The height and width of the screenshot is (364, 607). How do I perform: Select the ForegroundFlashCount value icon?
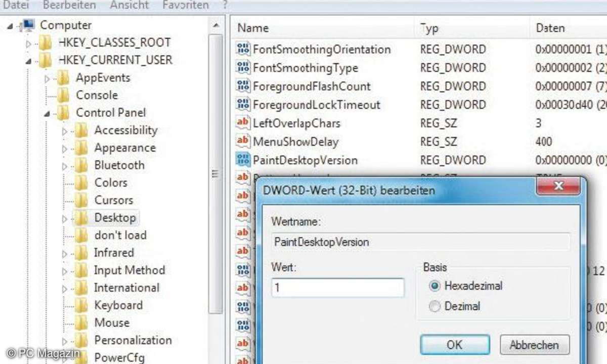click(243, 86)
